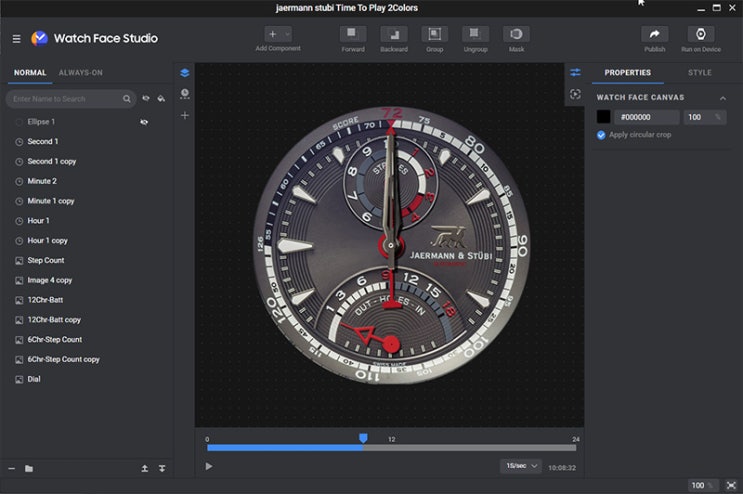
Task: Toggle show hidden layers eye filter
Action: 146,99
